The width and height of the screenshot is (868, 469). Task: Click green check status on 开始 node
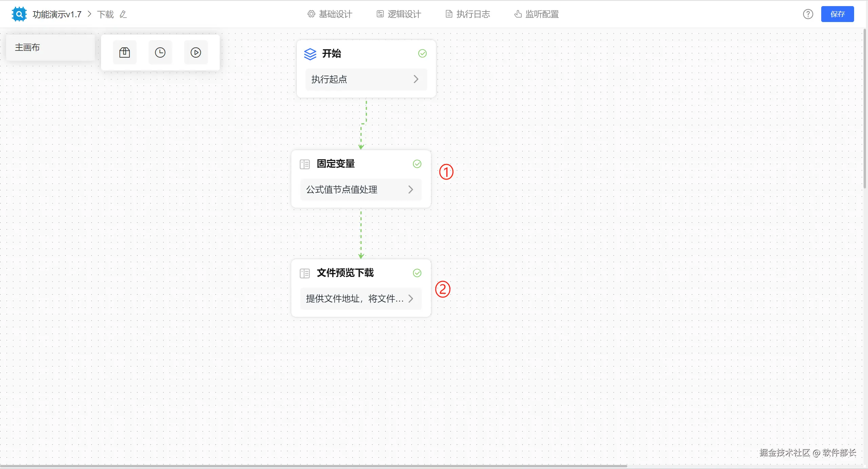point(422,54)
